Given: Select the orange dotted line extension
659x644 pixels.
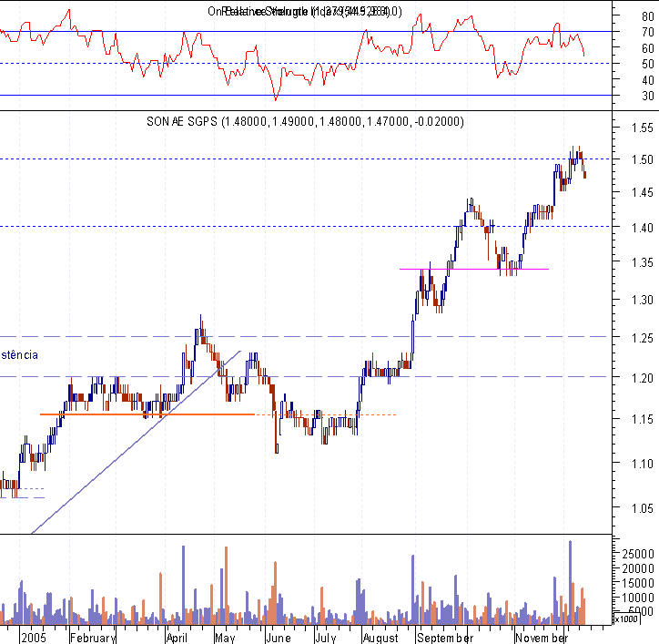Looking at the screenshot, I should pos(326,414).
